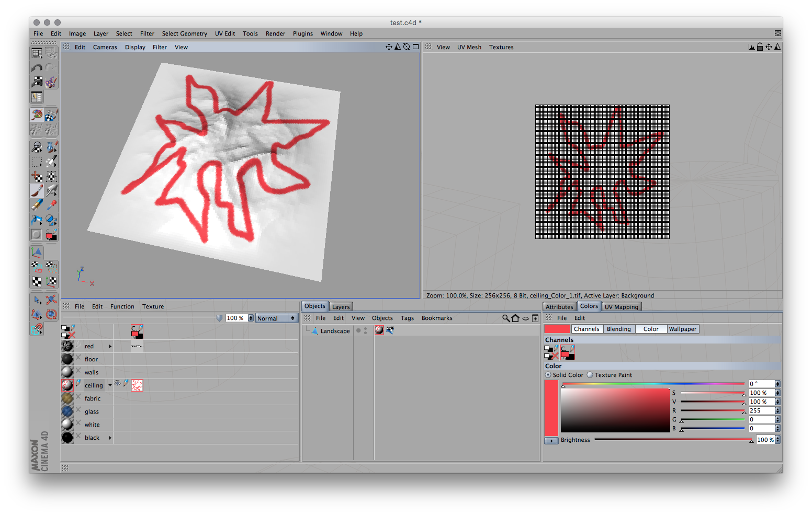
Task: Expand the red material channels
Action: (x=110, y=346)
